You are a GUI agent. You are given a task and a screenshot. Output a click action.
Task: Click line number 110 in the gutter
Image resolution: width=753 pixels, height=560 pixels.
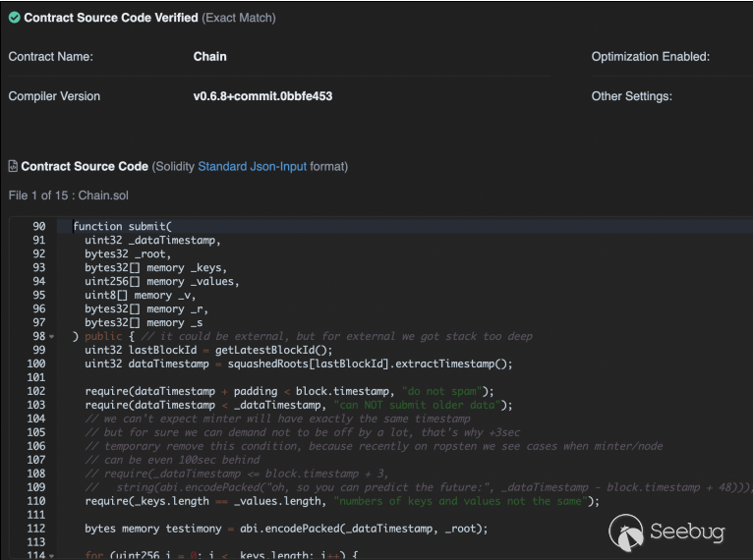(x=38, y=501)
